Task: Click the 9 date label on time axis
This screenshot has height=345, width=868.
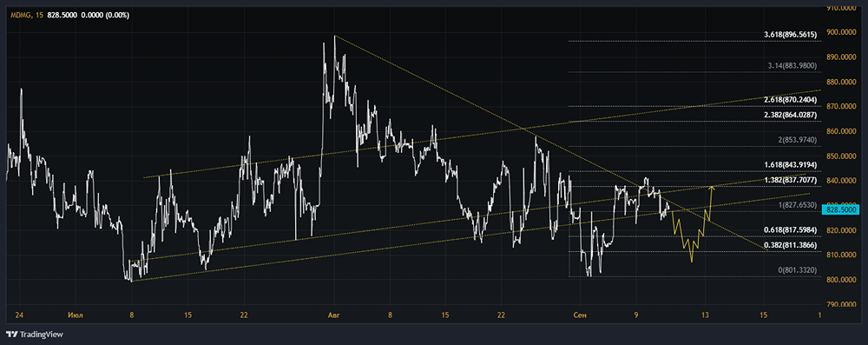Action: (636, 315)
